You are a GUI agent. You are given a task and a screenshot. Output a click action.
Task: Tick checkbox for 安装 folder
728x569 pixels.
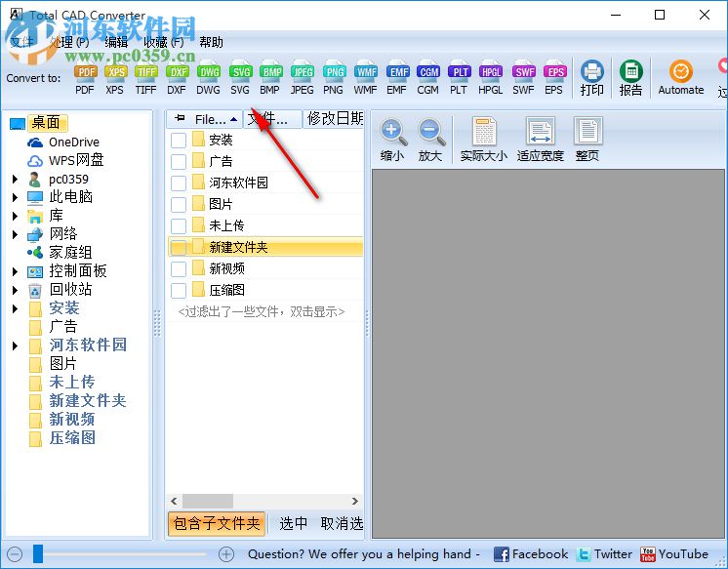179,141
